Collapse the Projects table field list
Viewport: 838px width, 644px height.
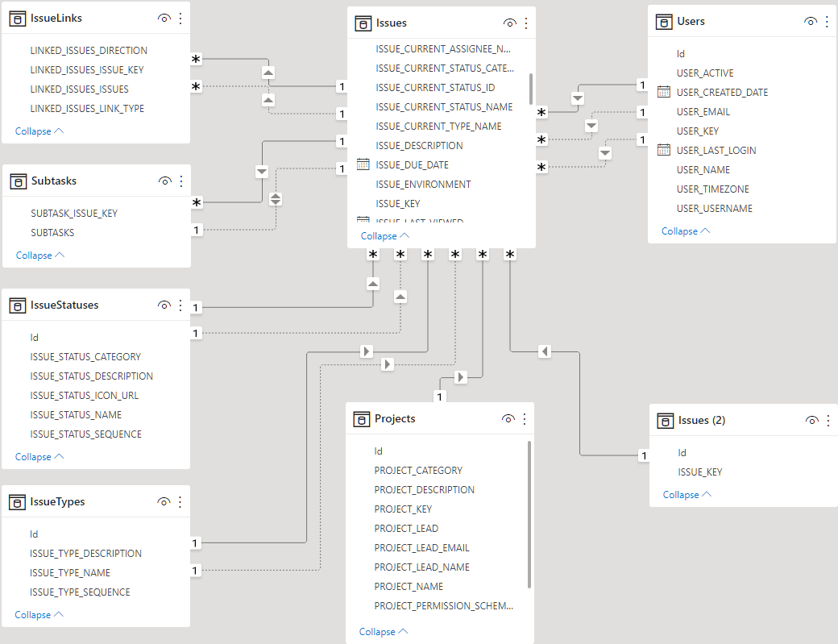(x=383, y=632)
